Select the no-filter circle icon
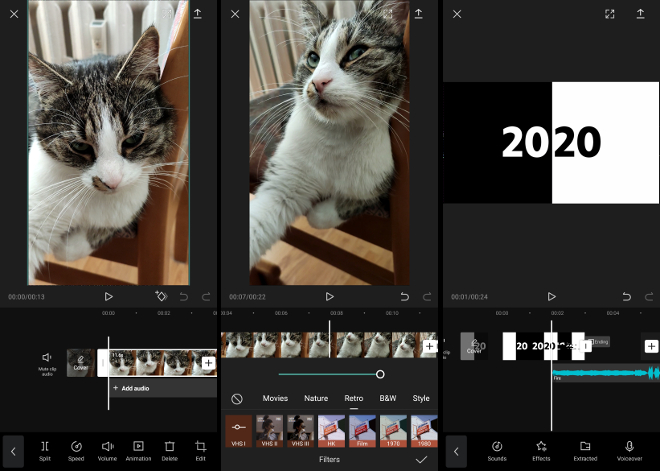Image resolution: width=660 pixels, height=471 pixels. [237, 398]
